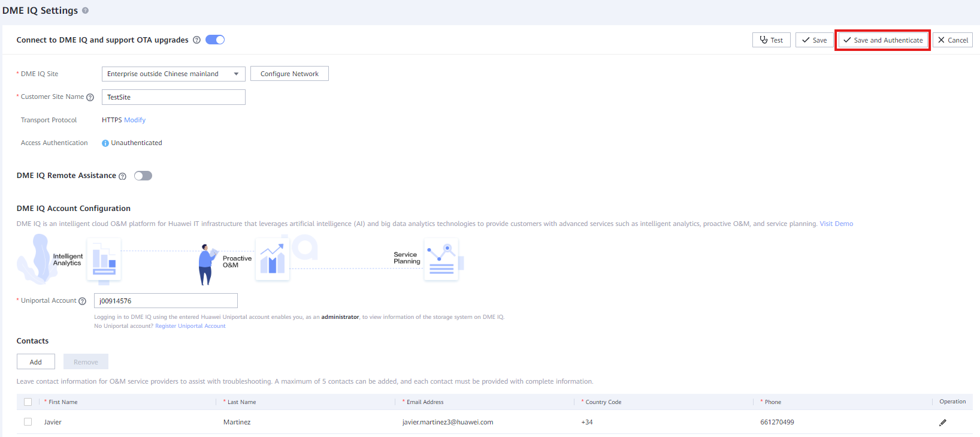The image size is (980, 437).
Task: Click info icon beside Unauthenticated status
Action: (105, 143)
